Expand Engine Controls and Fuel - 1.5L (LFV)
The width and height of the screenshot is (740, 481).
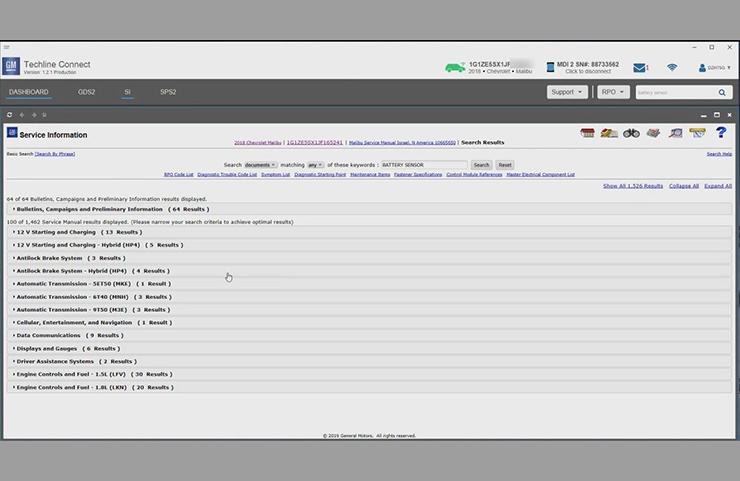point(369,374)
